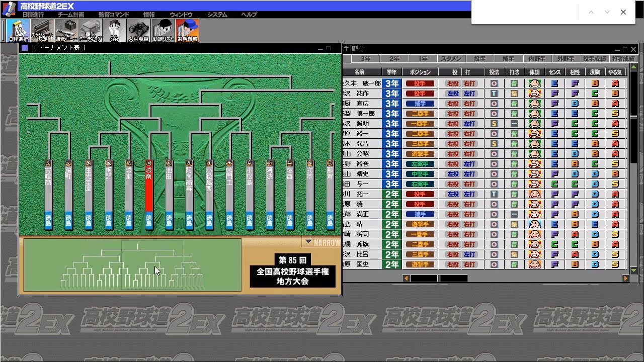Open the 人材発掘 binoculars icon
This screenshot has height=362, width=644.
(x=138, y=31)
